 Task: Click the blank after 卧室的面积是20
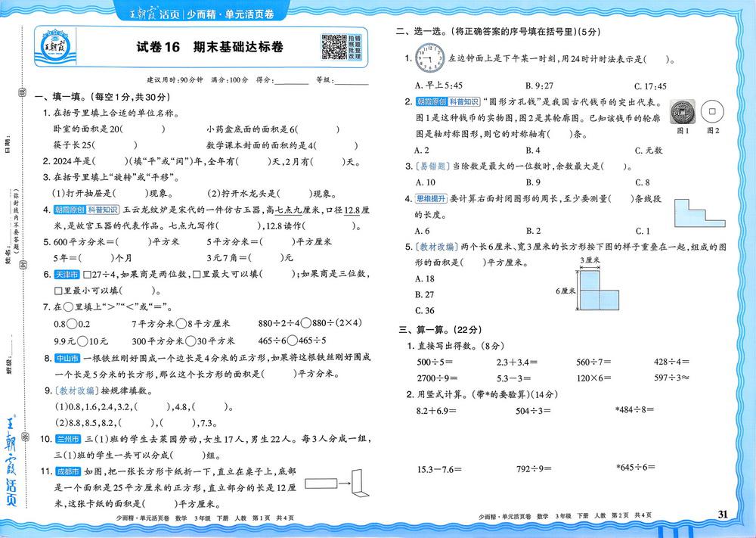143,129
